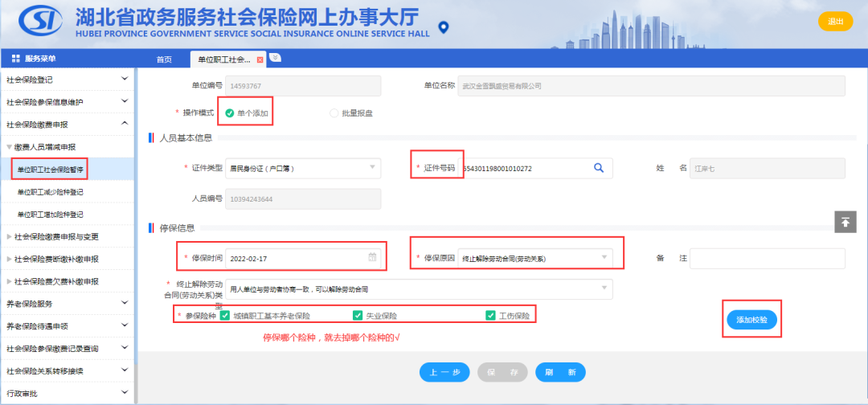Expand the 行政审批 menu

[x=67, y=394]
